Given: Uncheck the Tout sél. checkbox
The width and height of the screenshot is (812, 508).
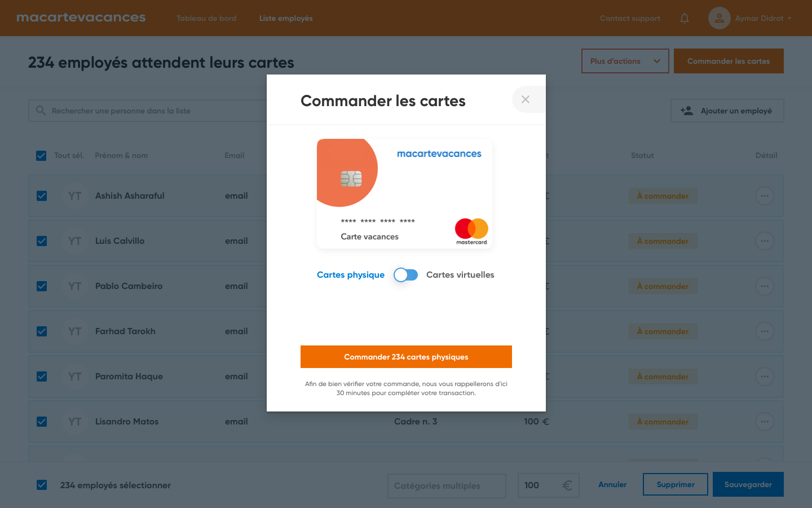Looking at the screenshot, I should pos(41,155).
